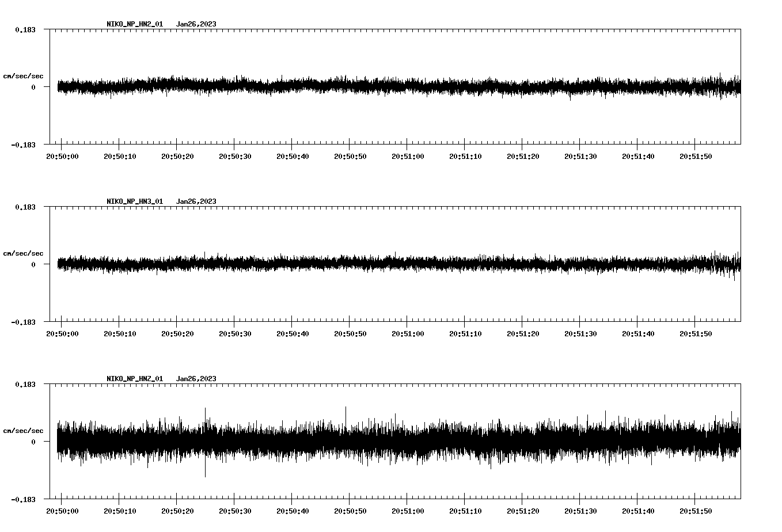
Task: Click the 20:51:30 time label under HN3 plot
Action: coord(580,334)
